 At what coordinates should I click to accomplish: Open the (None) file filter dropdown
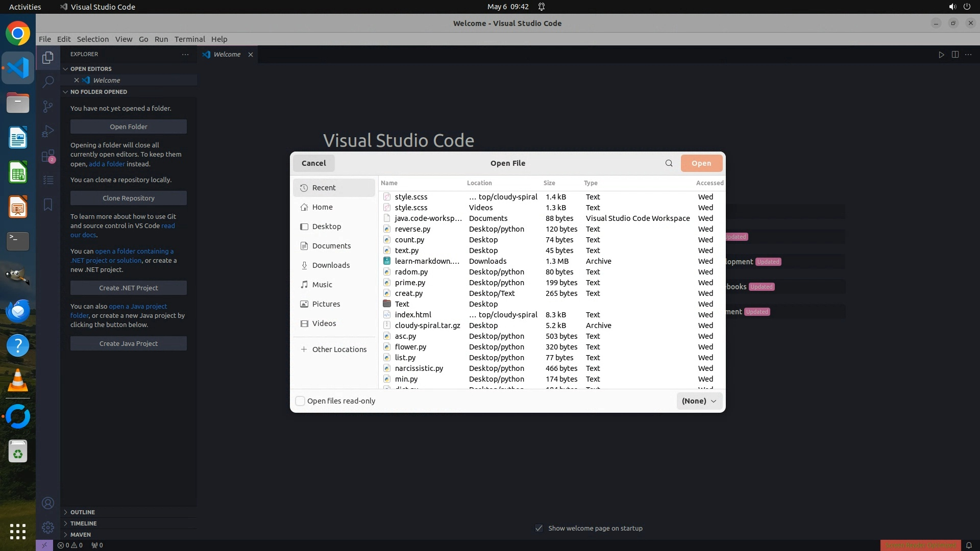699,401
